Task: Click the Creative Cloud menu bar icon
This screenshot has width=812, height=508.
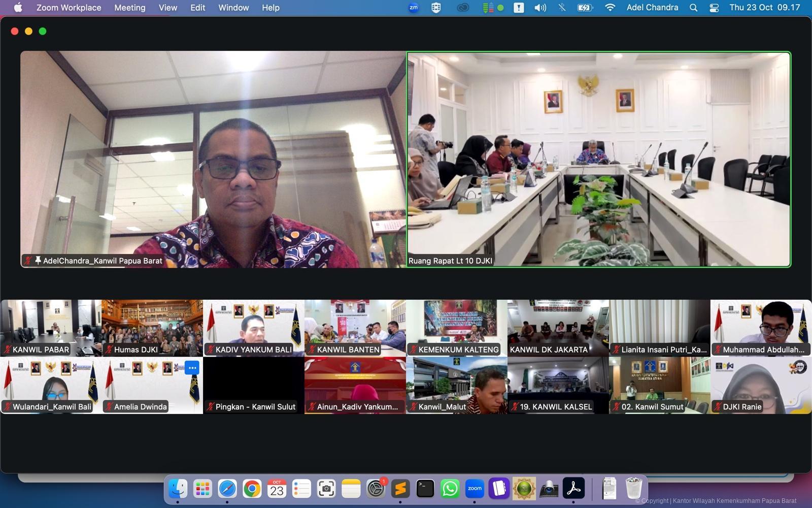Action: tap(463, 8)
